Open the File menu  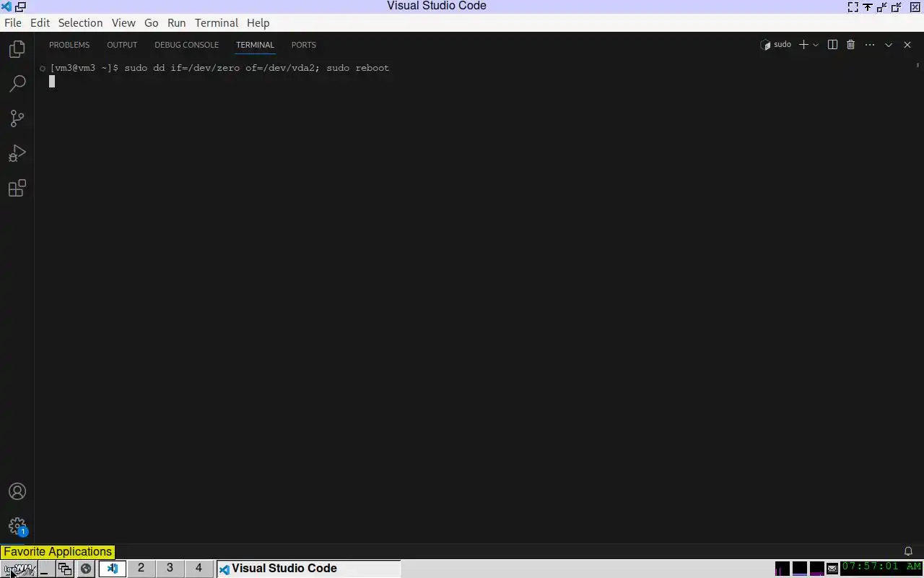click(x=13, y=23)
